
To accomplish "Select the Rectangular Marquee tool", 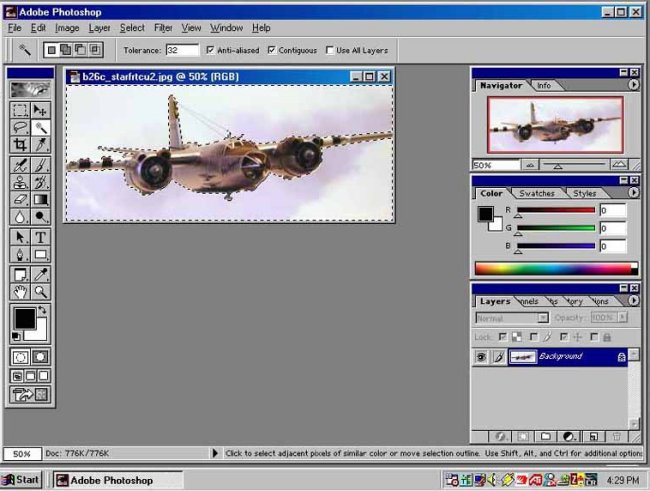I will pyautogui.click(x=20, y=110).
